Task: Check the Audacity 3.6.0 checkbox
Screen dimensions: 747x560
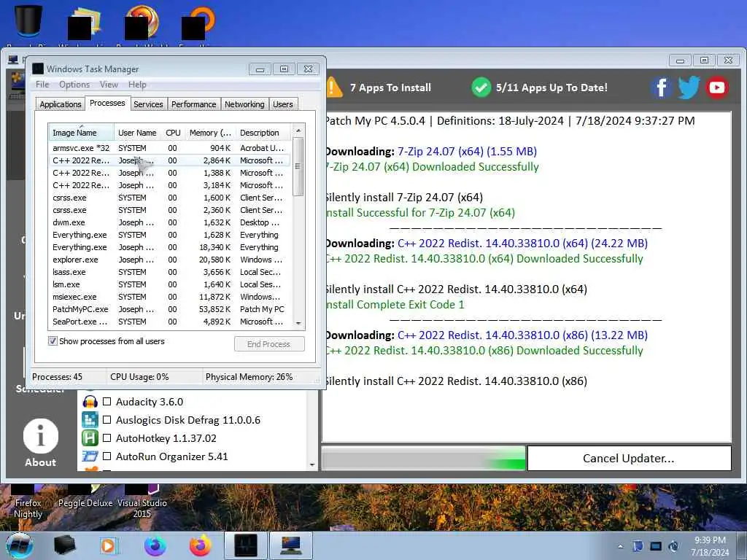Action: 107,402
